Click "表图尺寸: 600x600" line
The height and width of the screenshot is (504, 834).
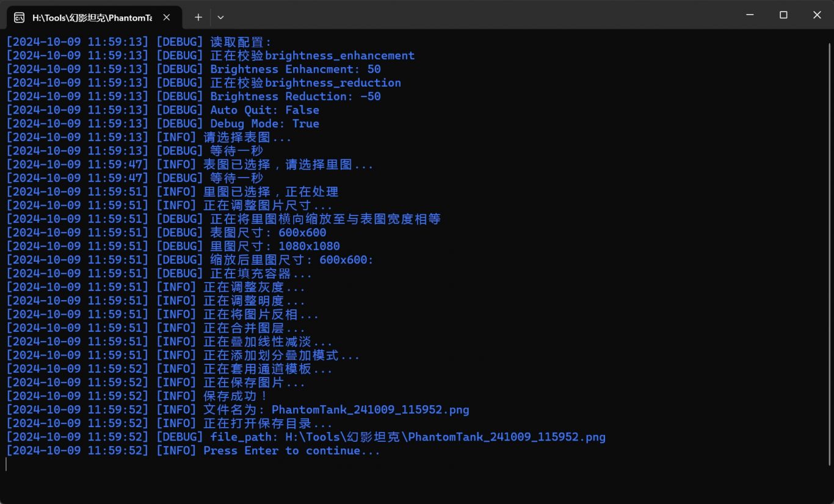coord(166,232)
